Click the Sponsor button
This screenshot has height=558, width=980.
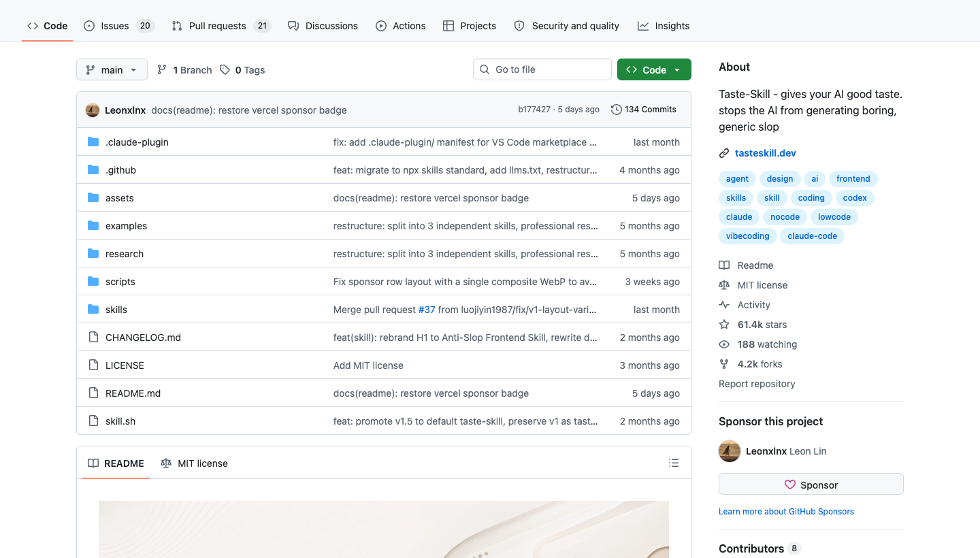(811, 485)
